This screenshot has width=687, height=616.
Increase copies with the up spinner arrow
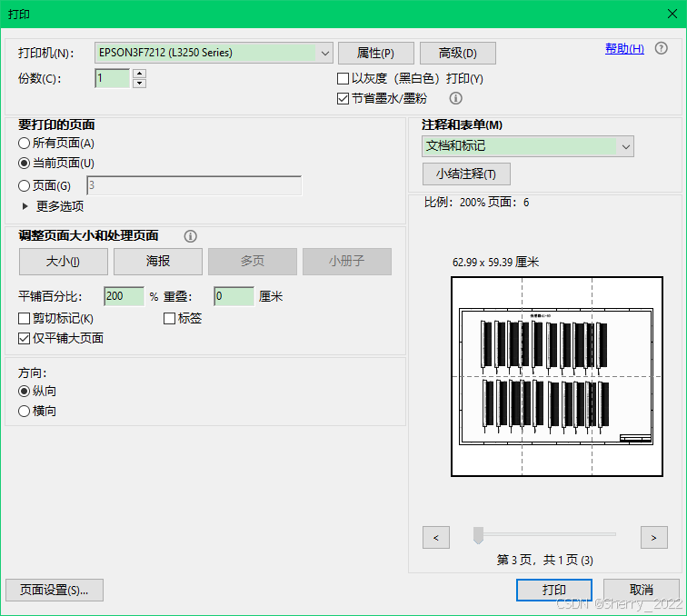coord(139,74)
